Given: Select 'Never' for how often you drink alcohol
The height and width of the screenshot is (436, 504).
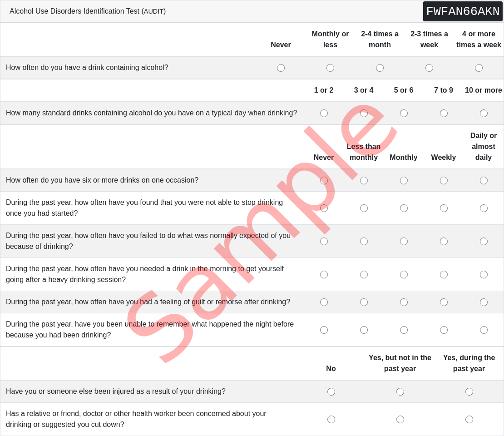Looking at the screenshot, I should 281,68.
